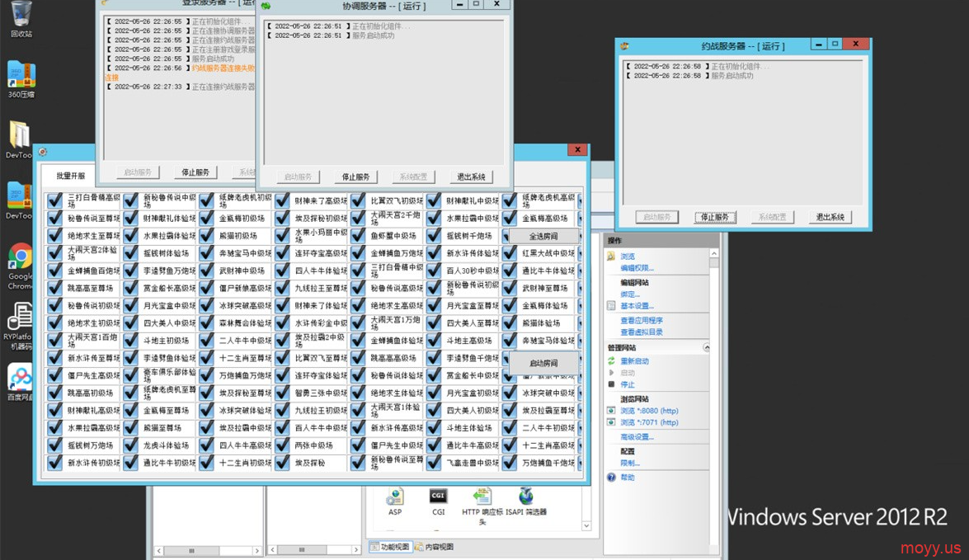Open the 查看应用程序 link
This screenshot has height=560, width=969.
pyautogui.click(x=642, y=320)
